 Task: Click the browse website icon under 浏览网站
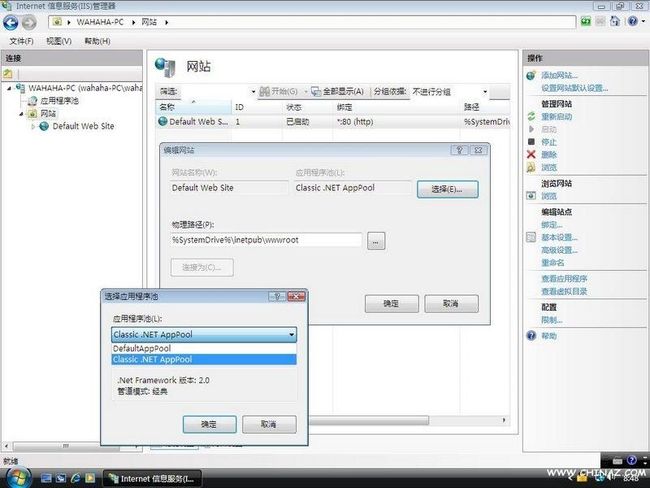[531, 196]
